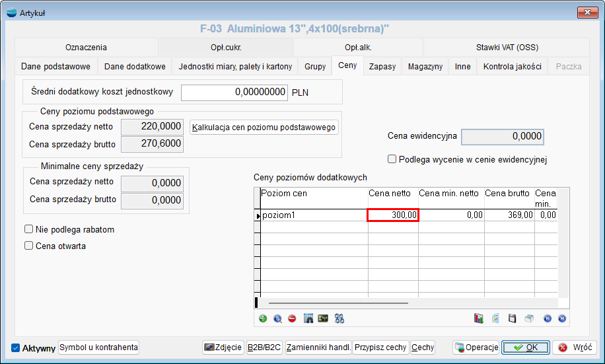Click the Średni dodatkowy koszt jednostkowy field

[234, 92]
